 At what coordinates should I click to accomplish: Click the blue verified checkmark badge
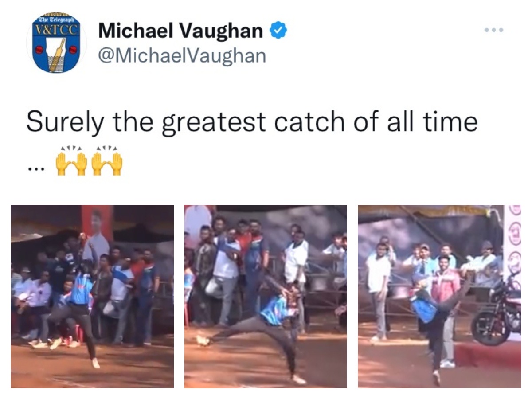click(x=279, y=31)
